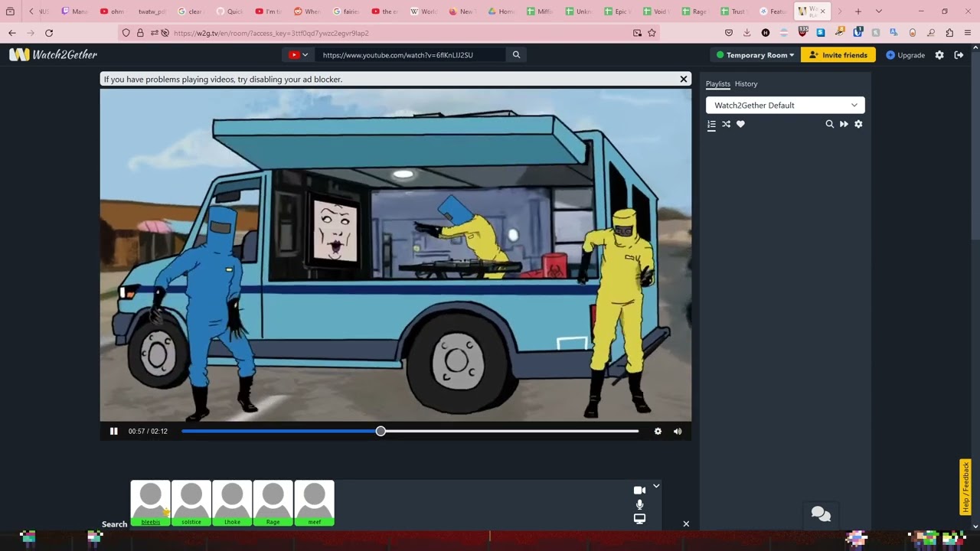Expand the chevron next to the camera

pyautogui.click(x=656, y=486)
